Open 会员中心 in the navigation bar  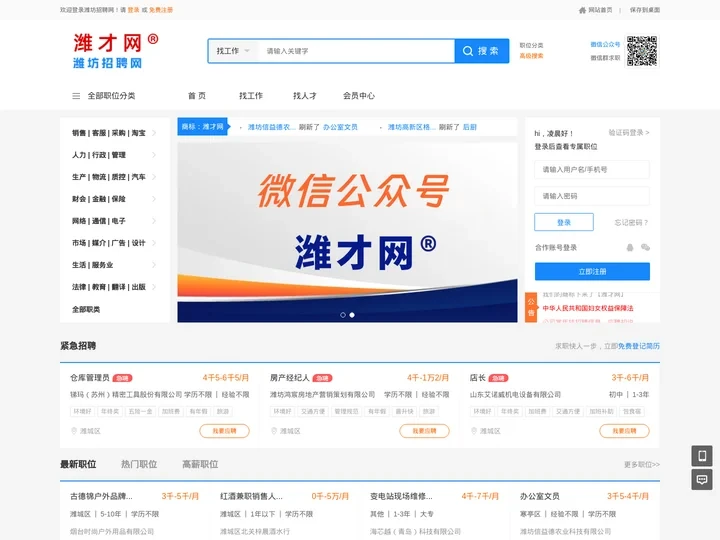[x=359, y=96]
